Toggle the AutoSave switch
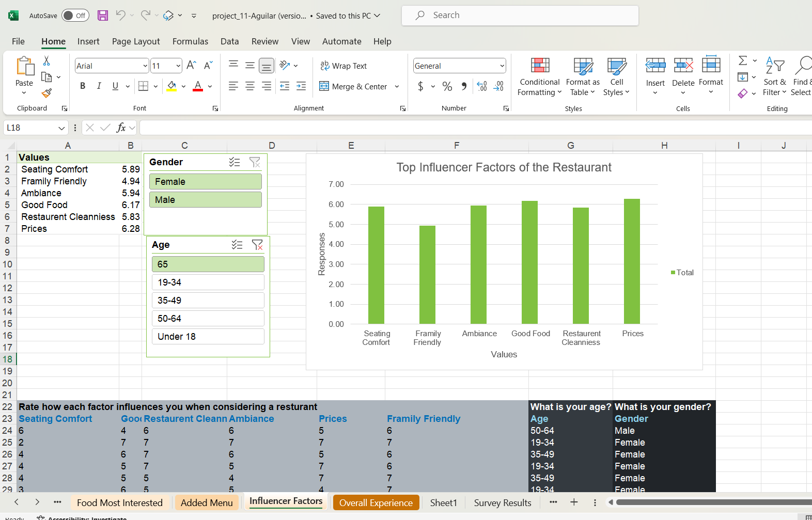Screen dimensions: 812x520 (x=75, y=15)
